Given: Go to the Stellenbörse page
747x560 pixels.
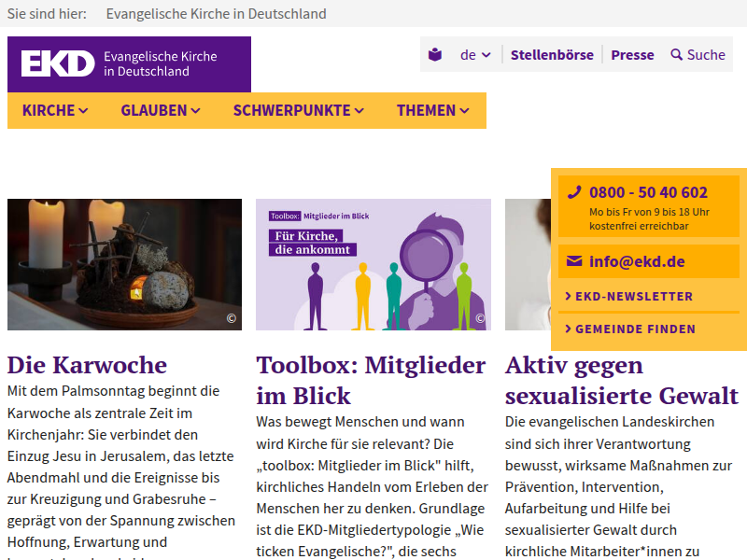Looking at the screenshot, I should click(x=552, y=55).
